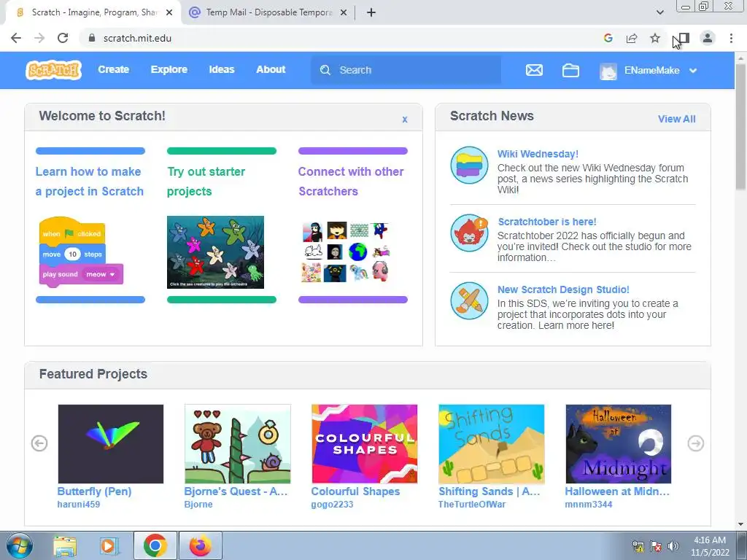Select the Scratch browser tab
This screenshot has width=747, height=560.
coord(93,12)
